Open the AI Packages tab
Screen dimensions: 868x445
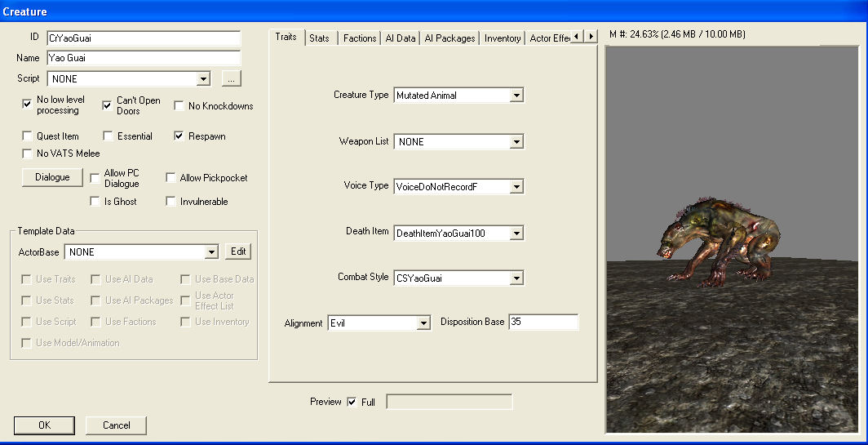[x=449, y=38]
